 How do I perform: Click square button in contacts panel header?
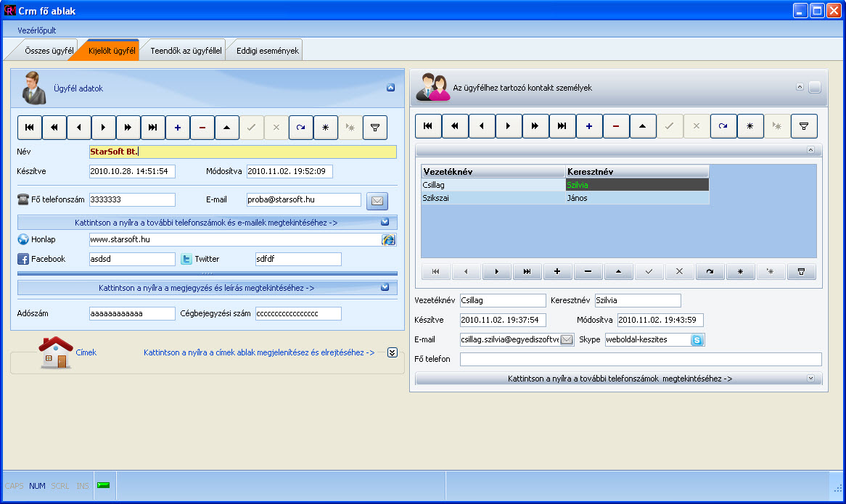[815, 87]
